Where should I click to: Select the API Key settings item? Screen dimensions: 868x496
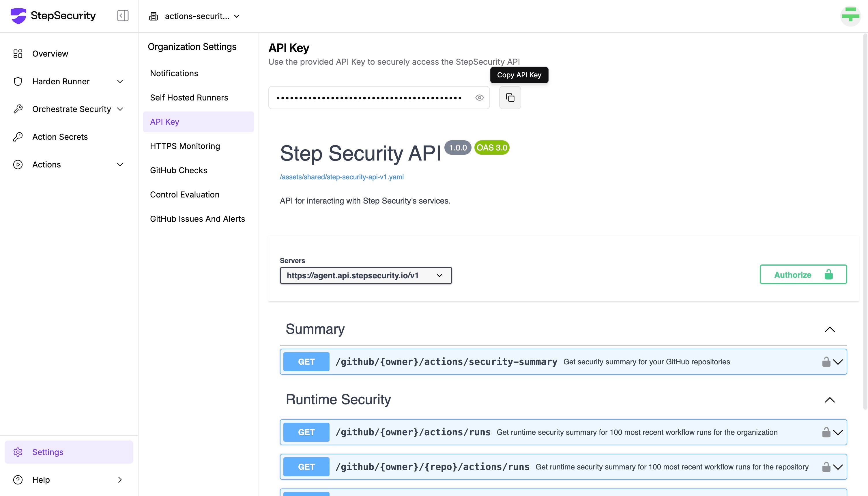point(199,122)
